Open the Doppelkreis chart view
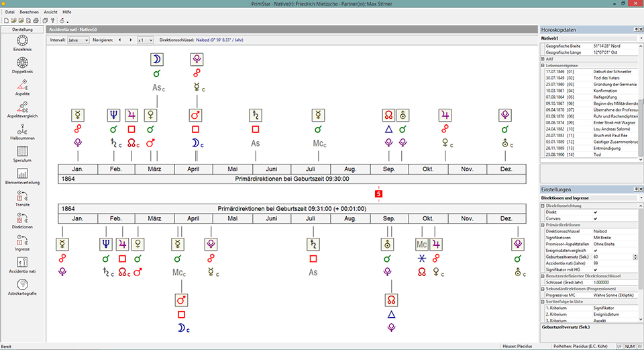 (22, 65)
